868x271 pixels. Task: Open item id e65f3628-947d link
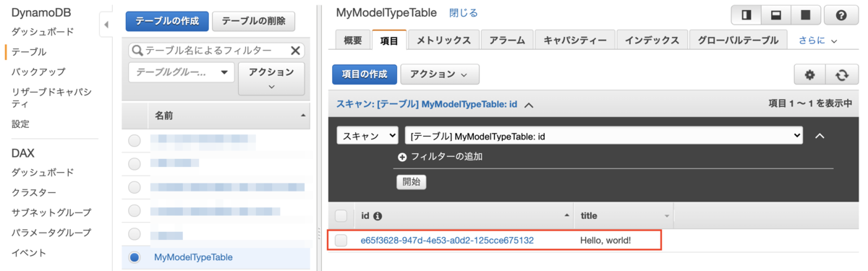pos(447,240)
